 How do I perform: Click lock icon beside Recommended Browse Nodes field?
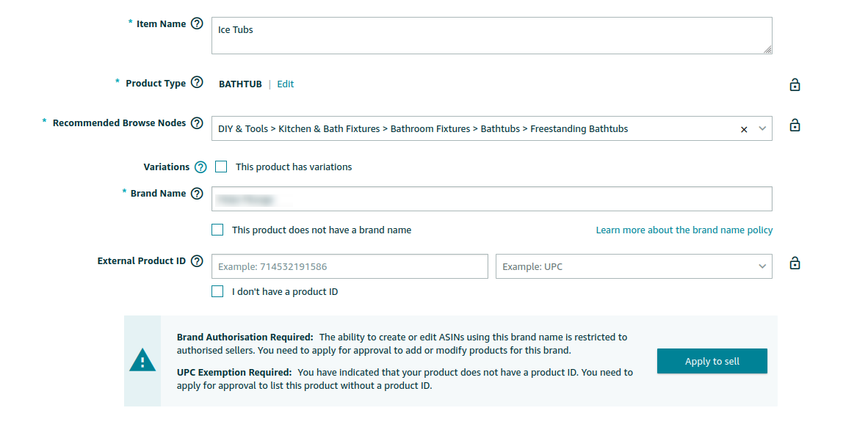pyautogui.click(x=795, y=125)
